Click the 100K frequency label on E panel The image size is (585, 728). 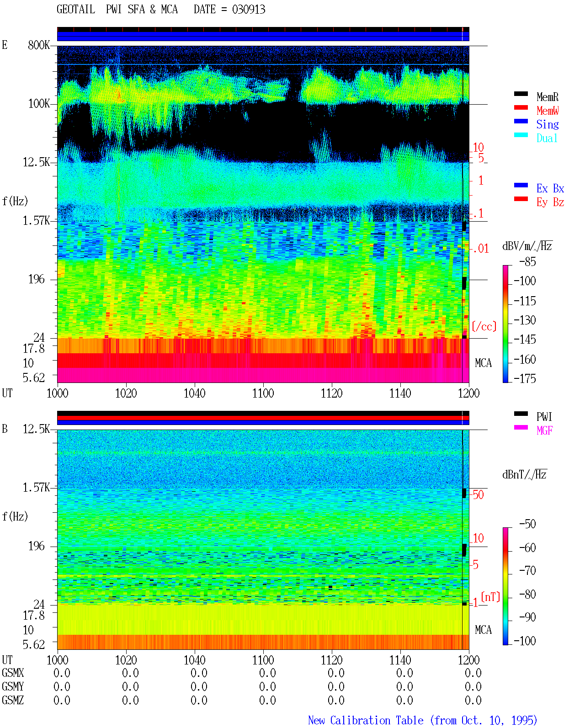(x=39, y=103)
